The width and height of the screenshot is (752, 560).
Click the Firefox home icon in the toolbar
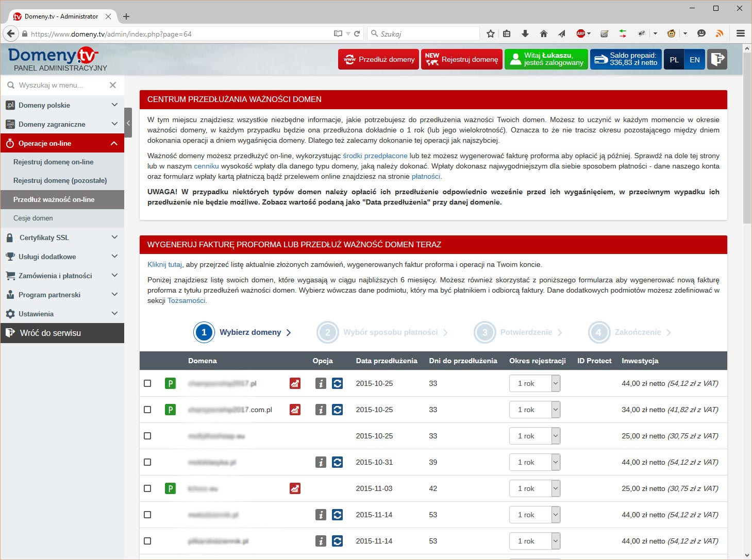(543, 34)
